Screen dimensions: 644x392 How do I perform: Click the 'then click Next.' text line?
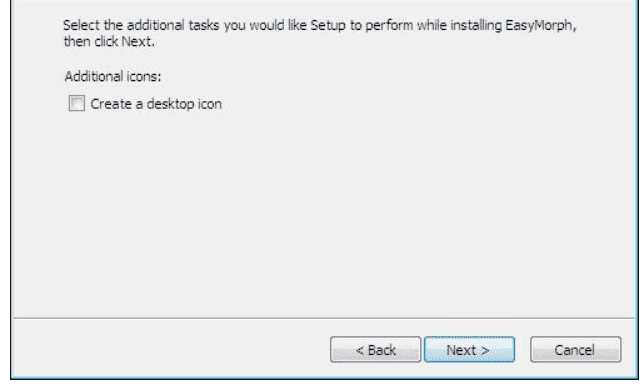pyautogui.click(x=109, y=42)
